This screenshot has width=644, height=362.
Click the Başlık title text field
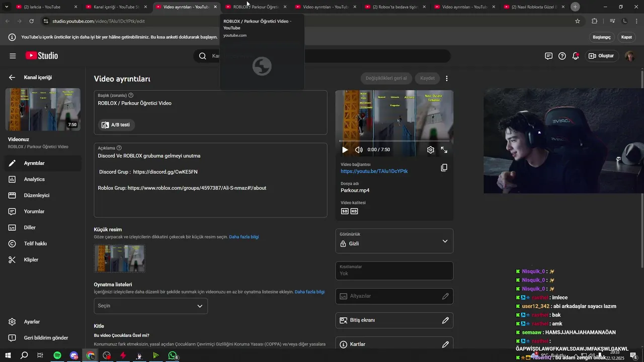click(x=210, y=103)
